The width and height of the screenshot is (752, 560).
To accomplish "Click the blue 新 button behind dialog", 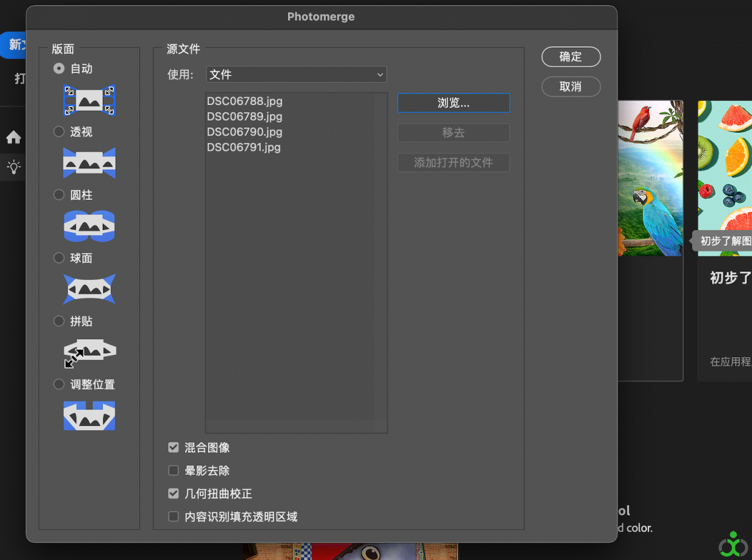I will [x=14, y=45].
